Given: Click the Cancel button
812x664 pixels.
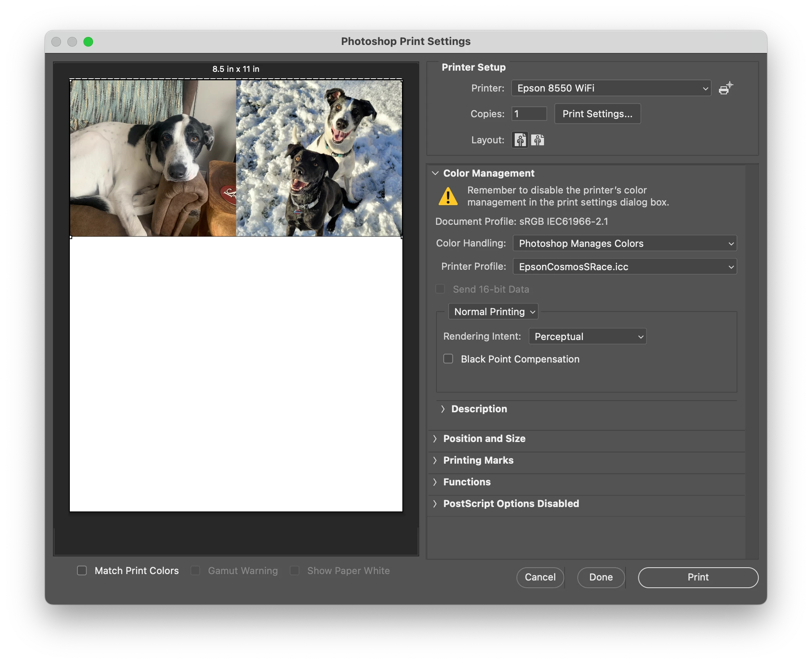Looking at the screenshot, I should tap(540, 577).
